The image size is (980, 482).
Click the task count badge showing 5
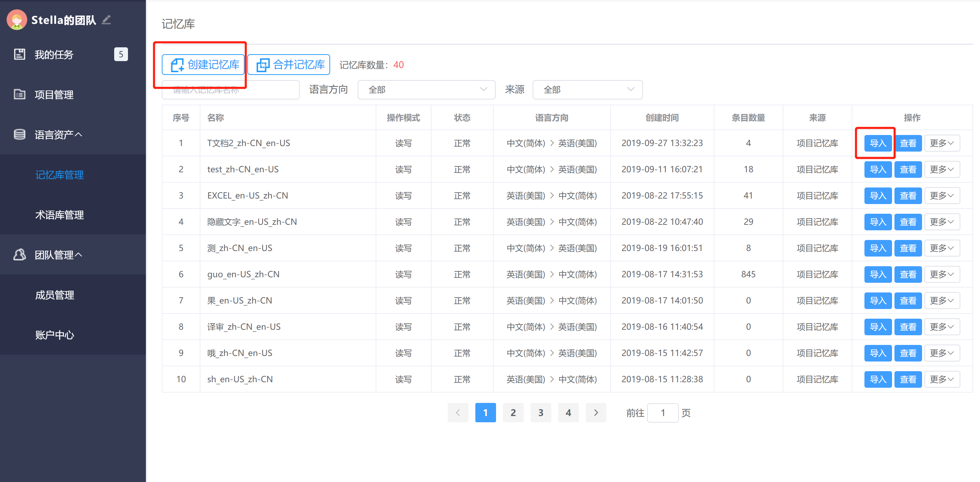point(121,54)
